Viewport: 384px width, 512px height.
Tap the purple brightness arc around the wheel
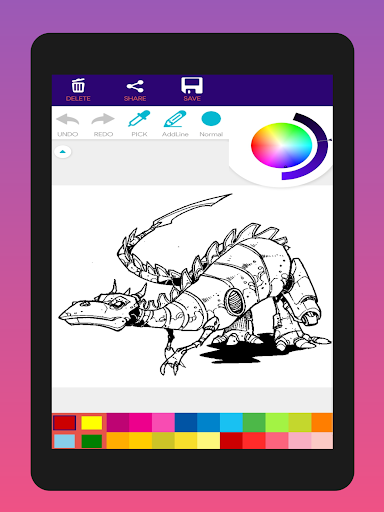click(323, 143)
